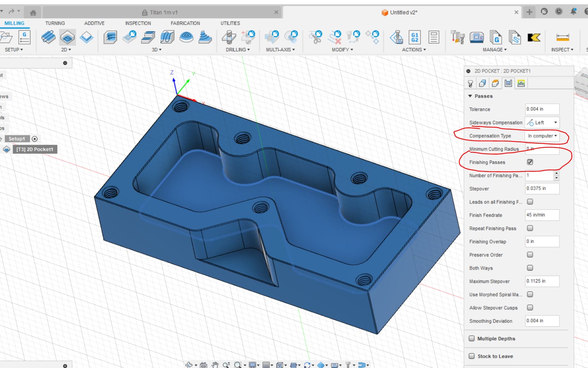This screenshot has height=368, width=588.
Task: Open the Tool tab icon in 2D Pocket dialog
Action: (x=470, y=84)
